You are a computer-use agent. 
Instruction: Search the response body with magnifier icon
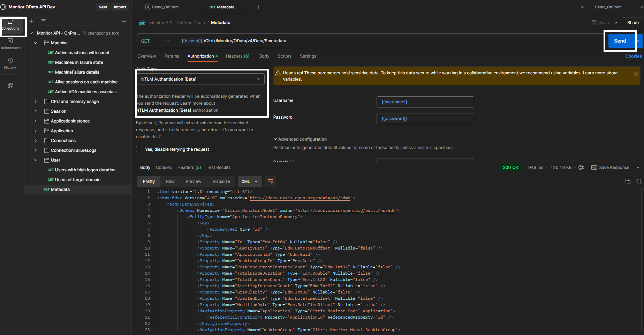(639, 181)
